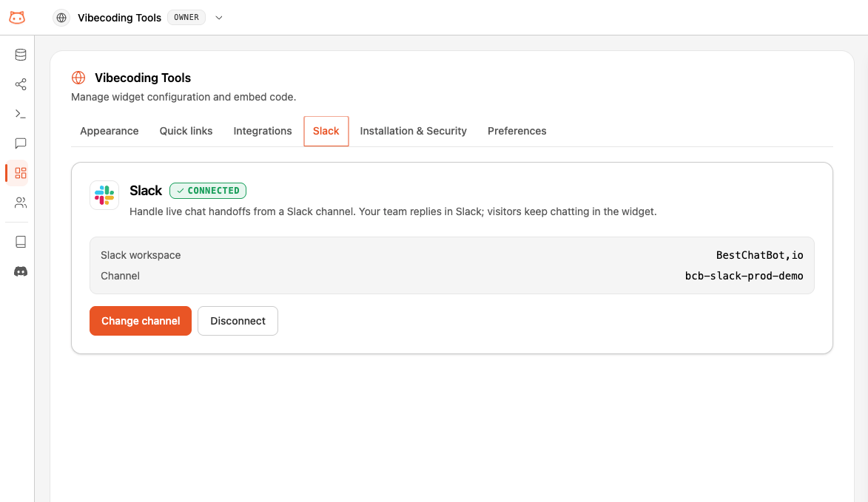The image size is (868, 502).
Task: Click the workspace value BestChatBot,io
Action: [x=759, y=255]
